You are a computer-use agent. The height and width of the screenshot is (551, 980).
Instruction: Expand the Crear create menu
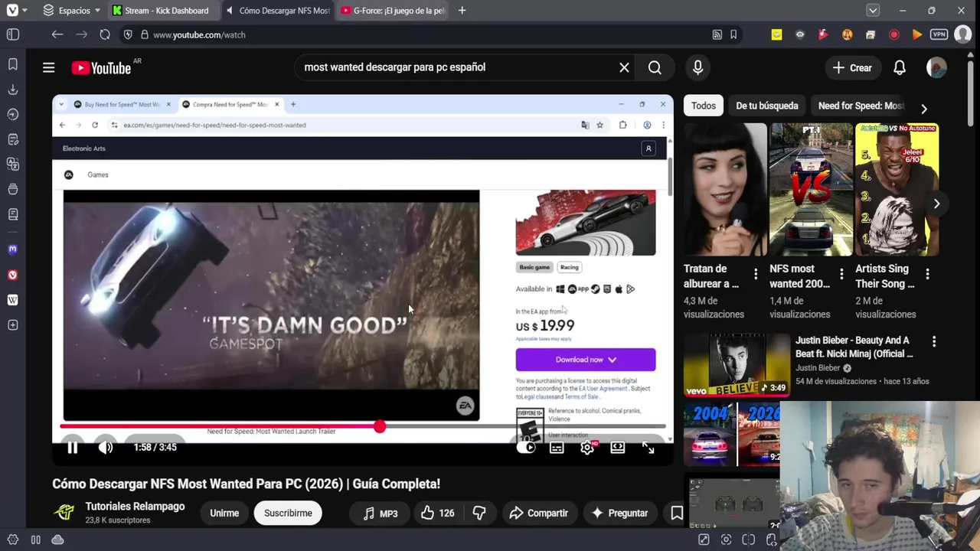point(852,67)
